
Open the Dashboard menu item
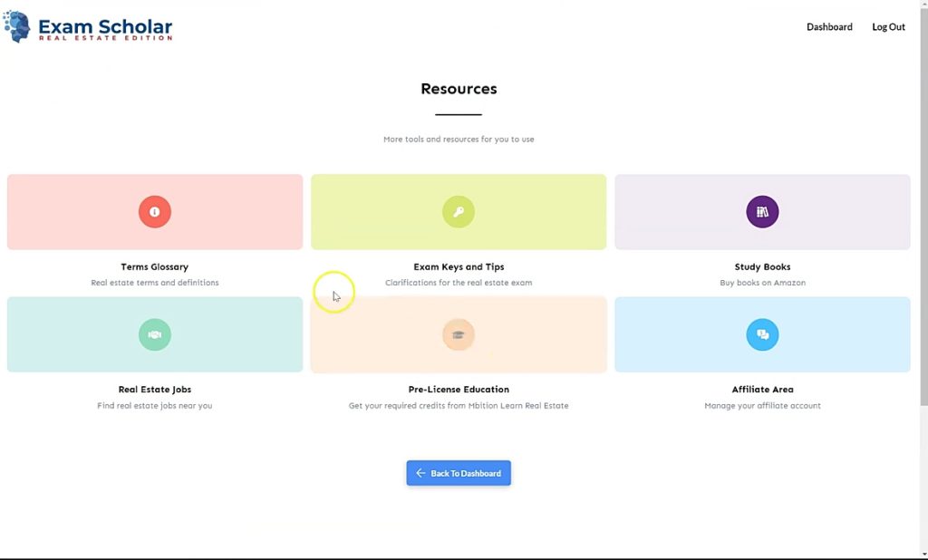(x=829, y=27)
